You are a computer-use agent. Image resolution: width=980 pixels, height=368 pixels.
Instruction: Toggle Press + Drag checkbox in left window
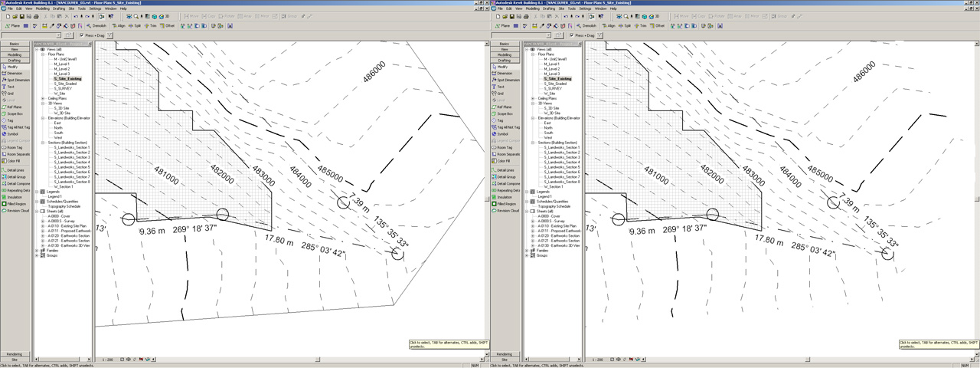coord(82,35)
